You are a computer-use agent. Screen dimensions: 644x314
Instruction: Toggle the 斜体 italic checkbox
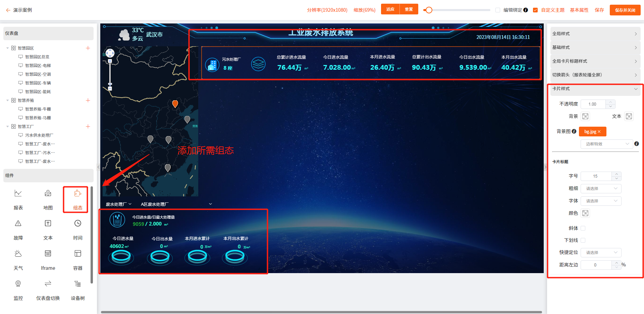583,228
